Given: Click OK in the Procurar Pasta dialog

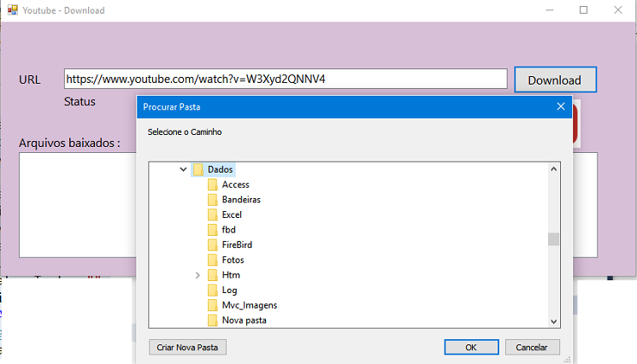Looking at the screenshot, I should [471, 348].
